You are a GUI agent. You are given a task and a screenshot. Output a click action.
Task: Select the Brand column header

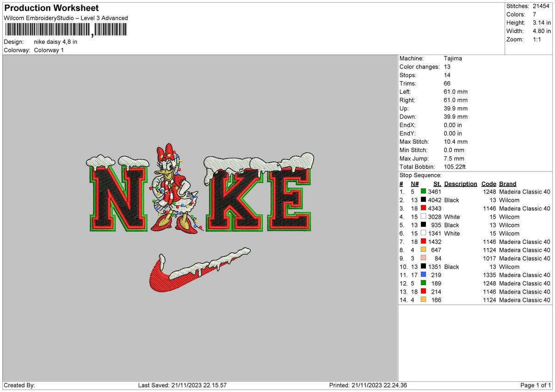point(508,184)
